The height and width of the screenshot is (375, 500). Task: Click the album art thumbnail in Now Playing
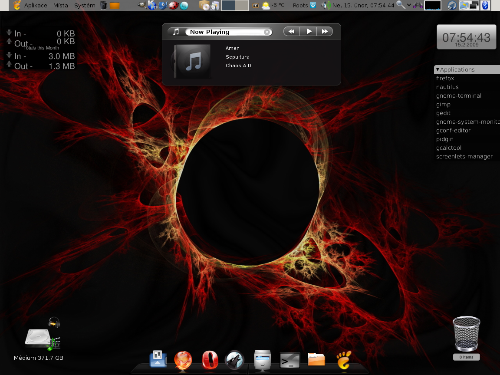(x=192, y=61)
